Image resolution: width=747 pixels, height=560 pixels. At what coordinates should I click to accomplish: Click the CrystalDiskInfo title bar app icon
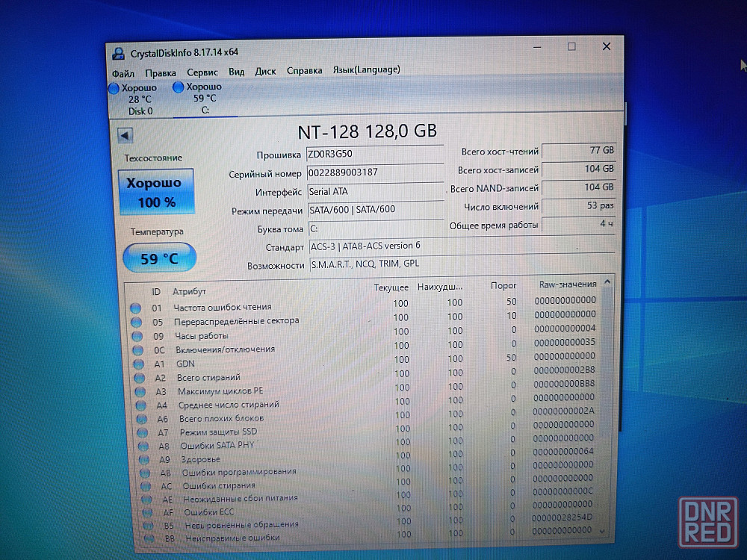pos(118,53)
